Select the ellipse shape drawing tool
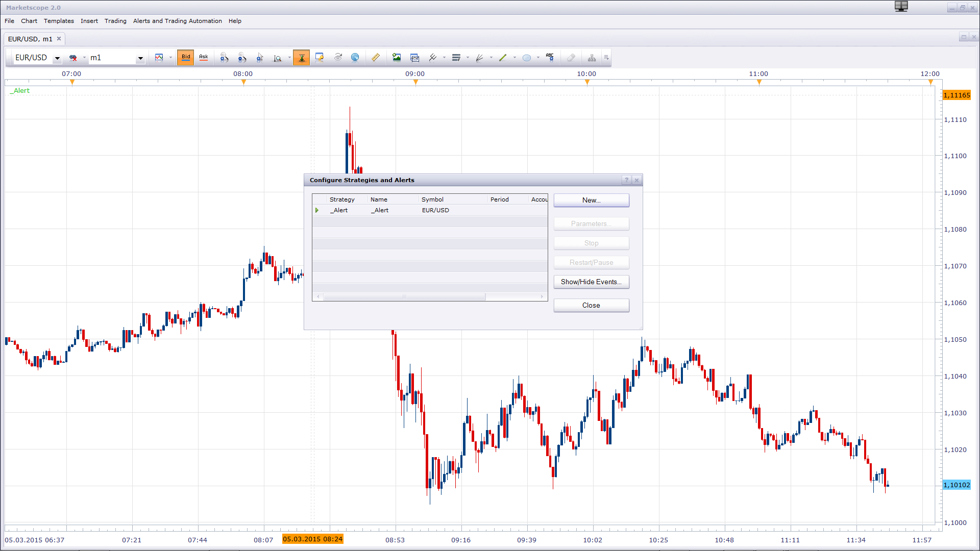This screenshot has height=551, width=980. click(527, 58)
